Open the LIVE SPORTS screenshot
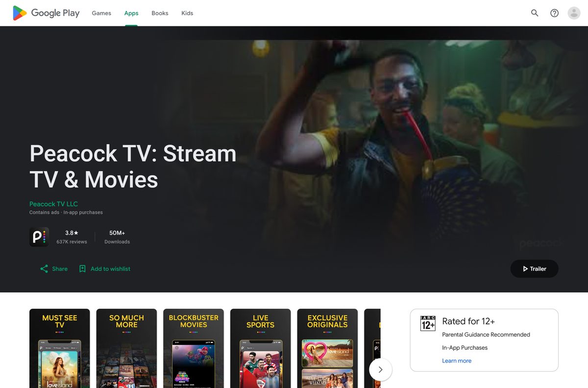 (261, 348)
